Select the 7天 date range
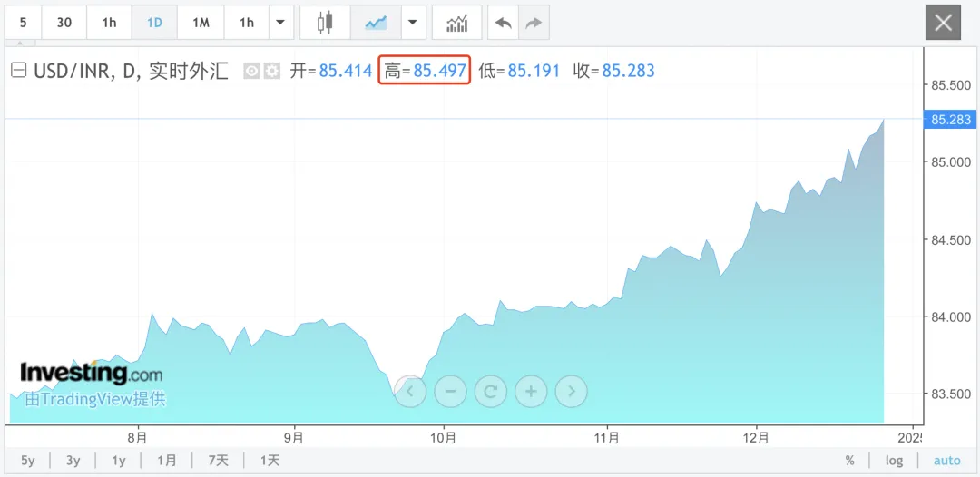Viewport: 980px width, 477px height. tap(218, 461)
